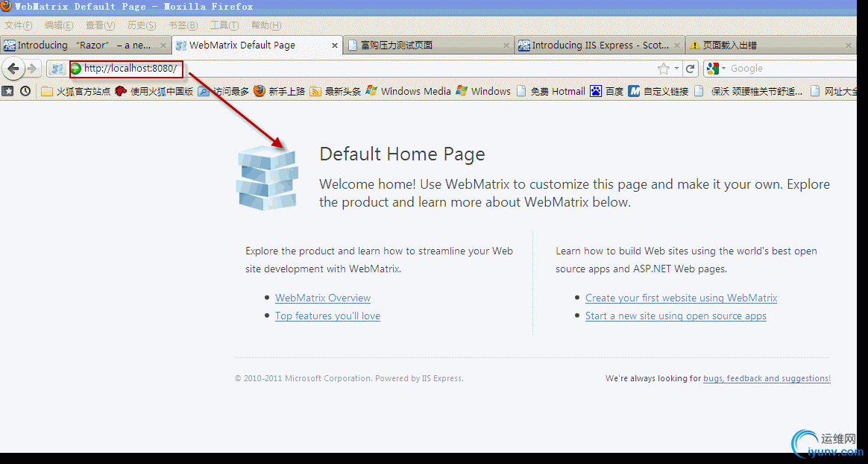This screenshot has width=868, height=464.
Task: Open the 百度 bookmark
Action: pyautogui.click(x=607, y=91)
